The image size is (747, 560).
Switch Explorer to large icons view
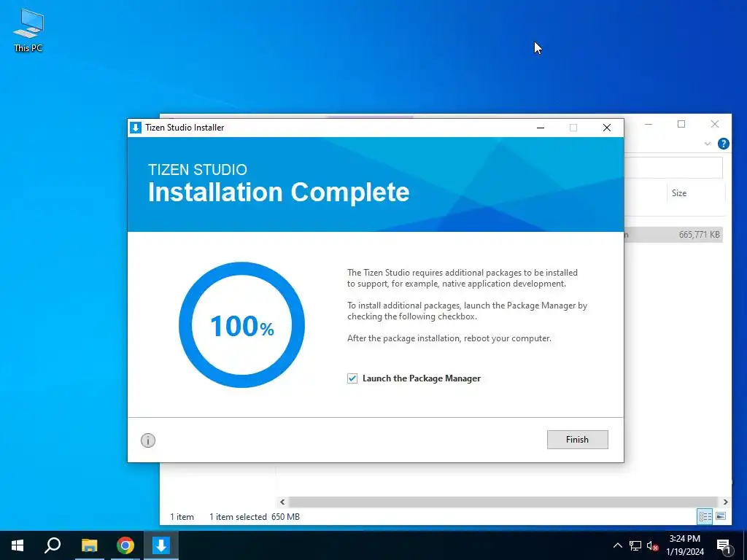(x=721, y=516)
